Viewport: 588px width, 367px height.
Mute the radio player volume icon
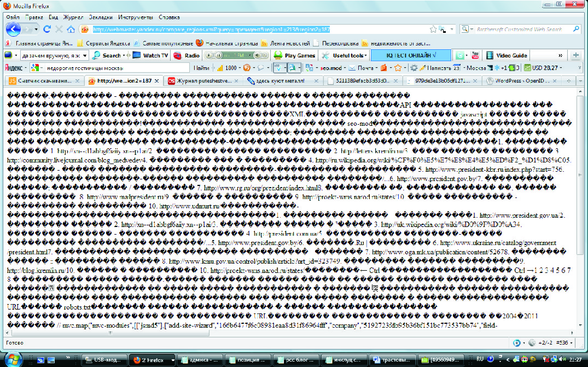[257, 55]
